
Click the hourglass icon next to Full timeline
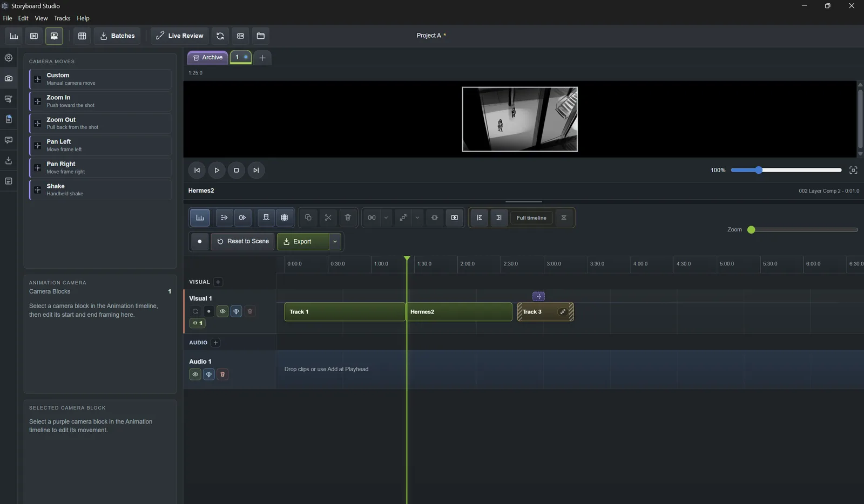tap(564, 217)
